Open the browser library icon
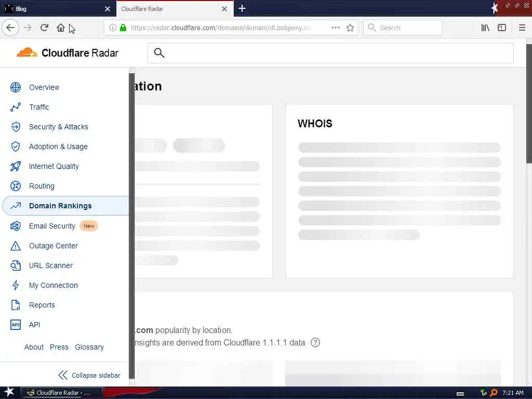532x399 pixels. coord(485,28)
